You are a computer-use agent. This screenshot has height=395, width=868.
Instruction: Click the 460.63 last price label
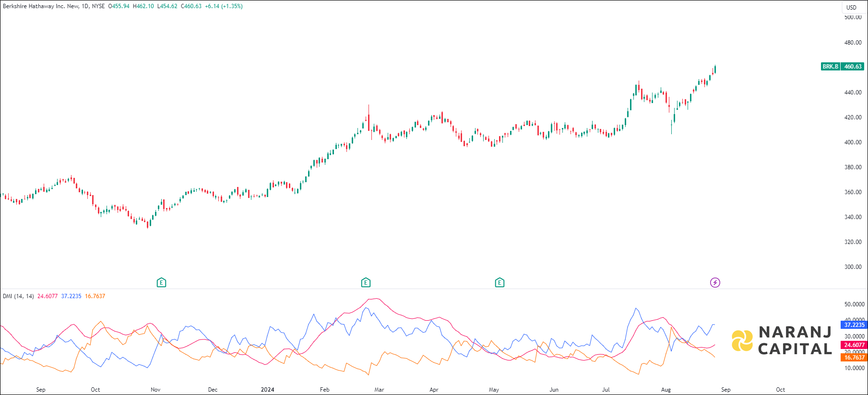853,67
